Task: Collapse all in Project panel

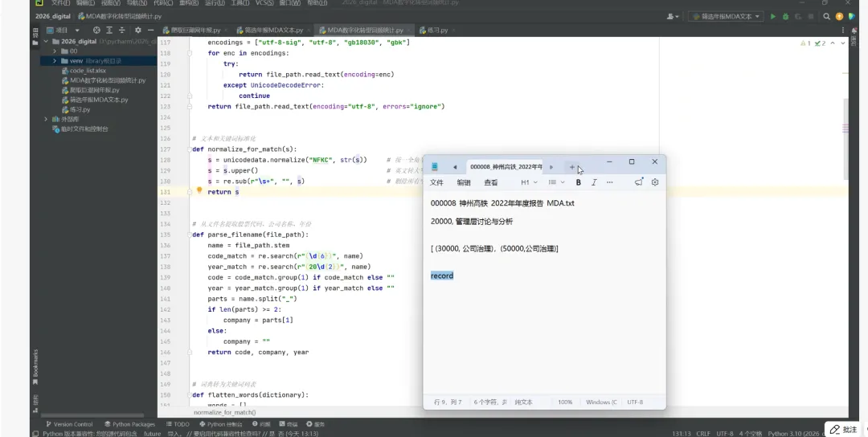Action: pos(122,30)
